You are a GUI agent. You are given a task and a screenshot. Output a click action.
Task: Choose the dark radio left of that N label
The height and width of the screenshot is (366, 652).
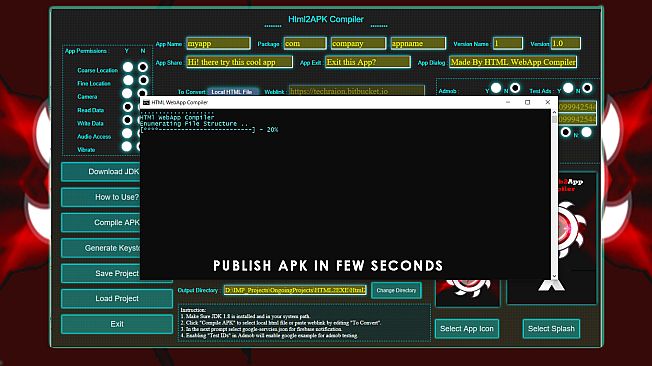click(x=566, y=133)
